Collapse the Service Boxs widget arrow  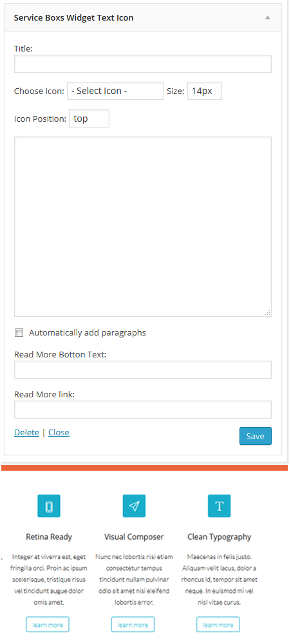click(268, 17)
